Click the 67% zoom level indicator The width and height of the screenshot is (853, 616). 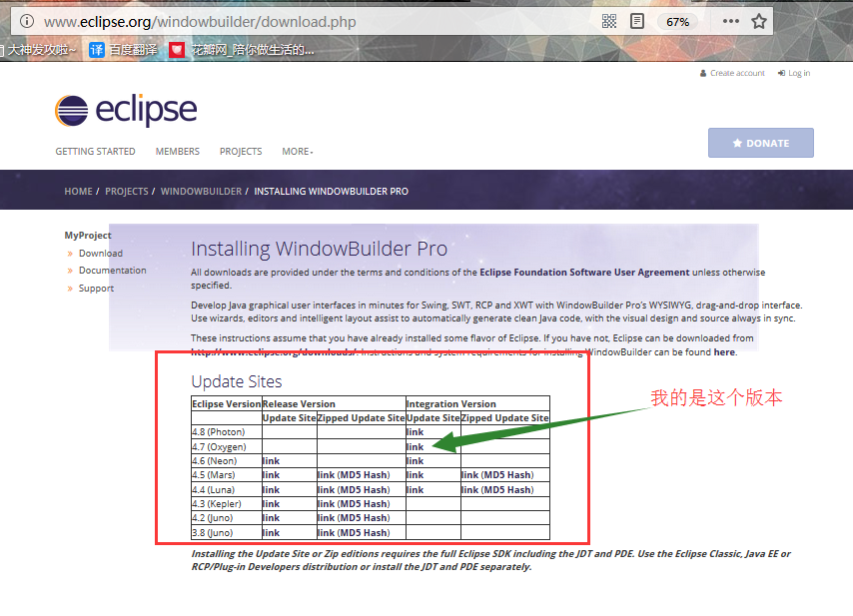(x=678, y=22)
